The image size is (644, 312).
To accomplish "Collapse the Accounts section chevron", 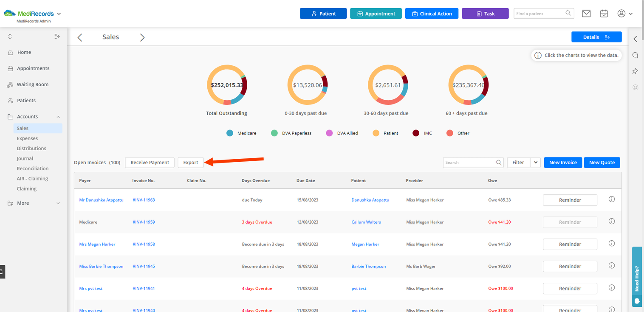I will [x=58, y=117].
